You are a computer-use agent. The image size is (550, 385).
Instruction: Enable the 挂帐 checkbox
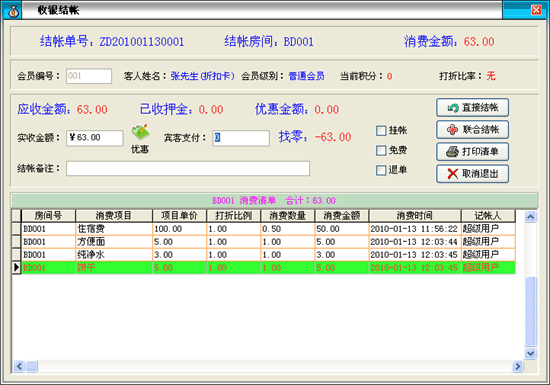(x=381, y=131)
